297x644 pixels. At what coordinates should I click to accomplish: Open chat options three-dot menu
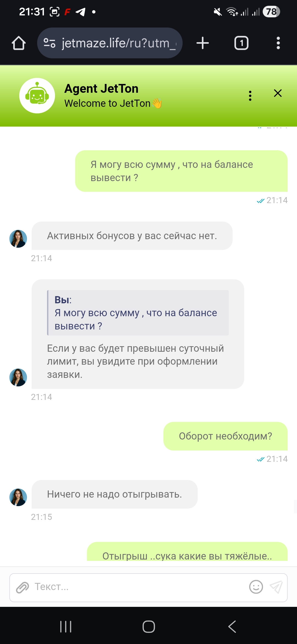[x=250, y=95]
